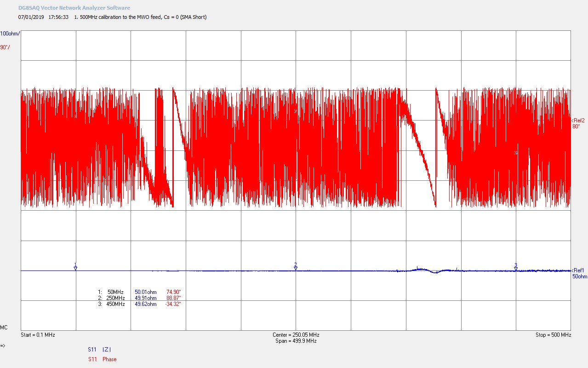Click the marker 1 50MHz readout row
The image size is (588, 368).
139,292
